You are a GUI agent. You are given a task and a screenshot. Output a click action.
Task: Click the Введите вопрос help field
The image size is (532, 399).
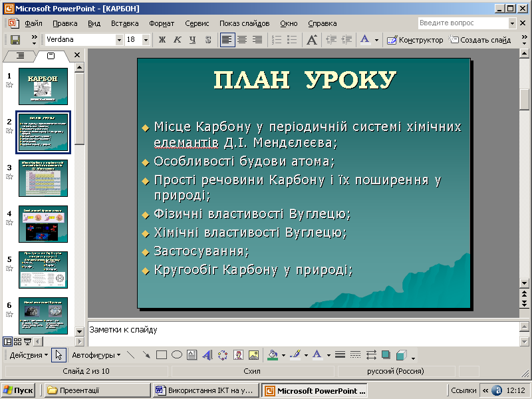click(x=464, y=23)
